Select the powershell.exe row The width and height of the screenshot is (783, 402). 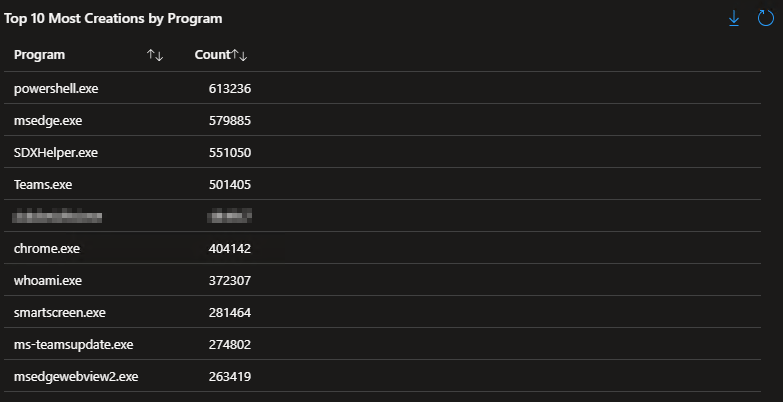click(56, 88)
